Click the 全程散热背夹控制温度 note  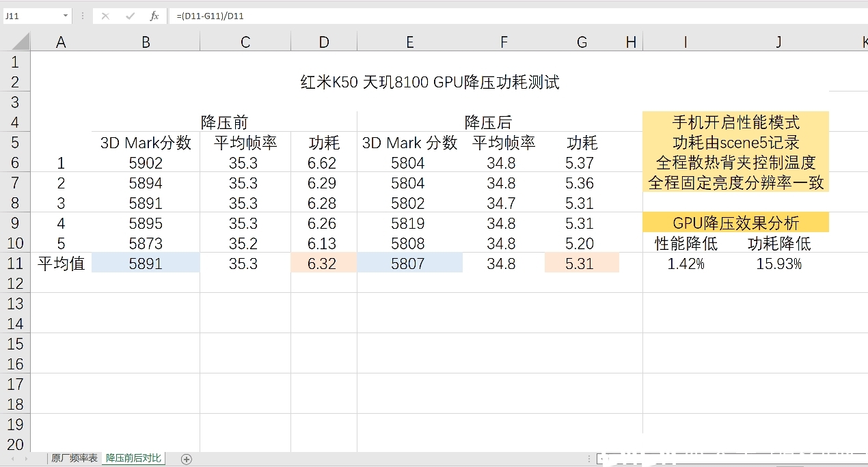735,162
